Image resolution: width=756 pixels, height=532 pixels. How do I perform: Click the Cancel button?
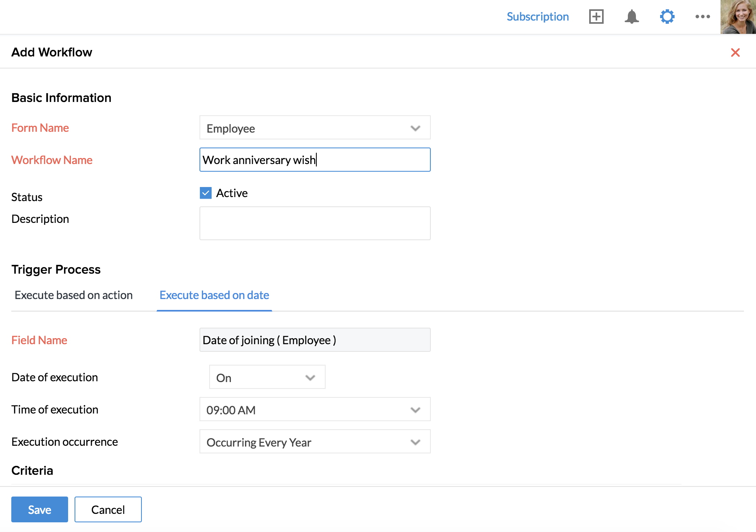(108, 509)
